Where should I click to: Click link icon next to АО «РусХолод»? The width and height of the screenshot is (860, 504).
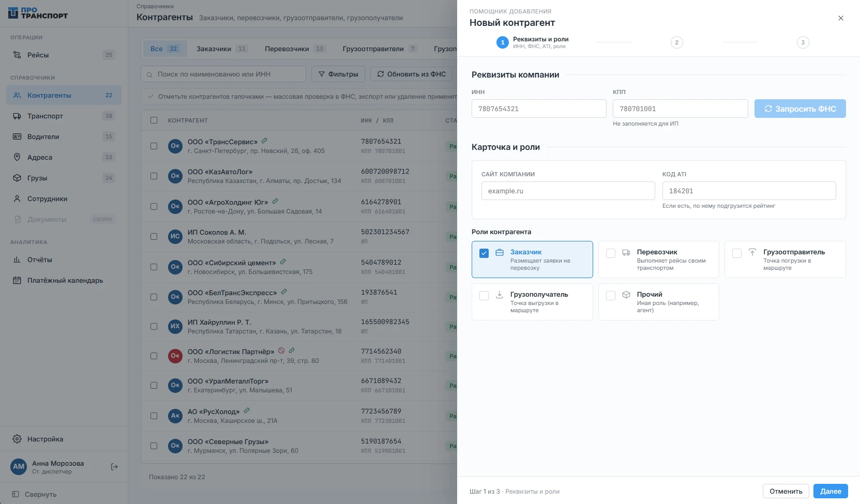[247, 410]
